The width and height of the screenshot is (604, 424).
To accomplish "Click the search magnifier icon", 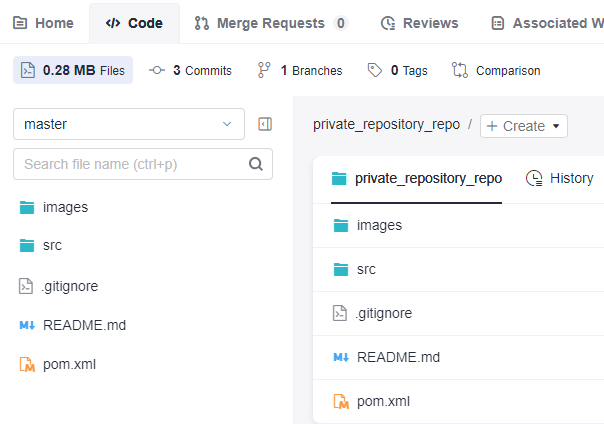I will click(x=256, y=164).
